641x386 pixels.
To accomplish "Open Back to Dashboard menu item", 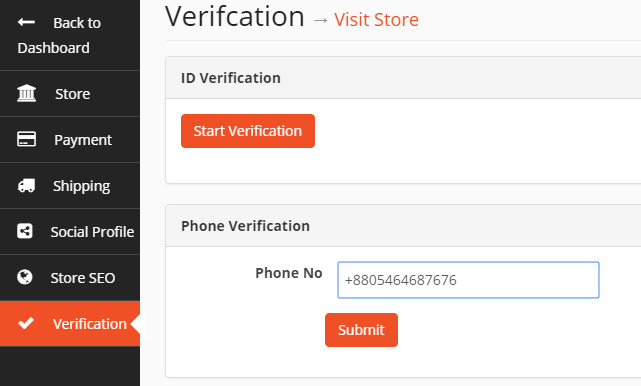I will [x=70, y=35].
